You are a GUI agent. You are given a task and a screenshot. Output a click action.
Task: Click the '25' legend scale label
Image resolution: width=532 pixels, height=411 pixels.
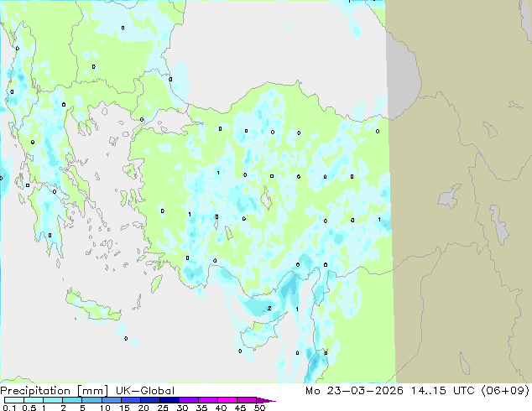click(x=163, y=408)
